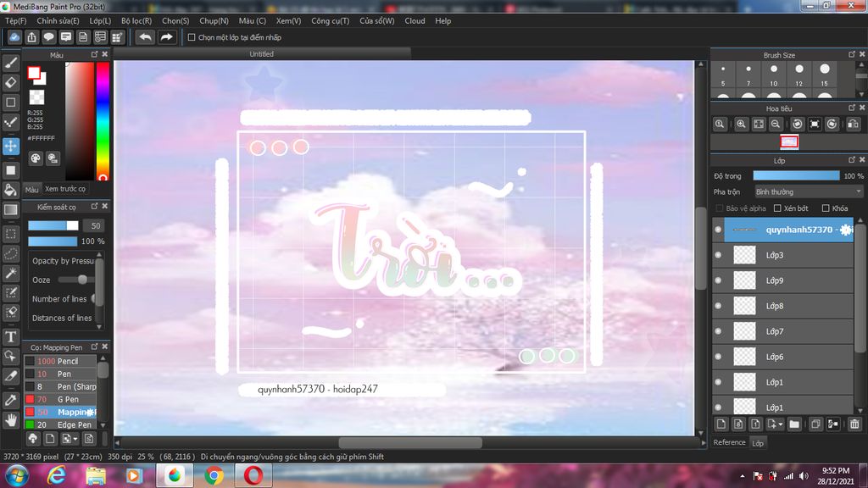Click the Undo arrow
This screenshot has height=488, width=868.
pyautogui.click(x=146, y=37)
